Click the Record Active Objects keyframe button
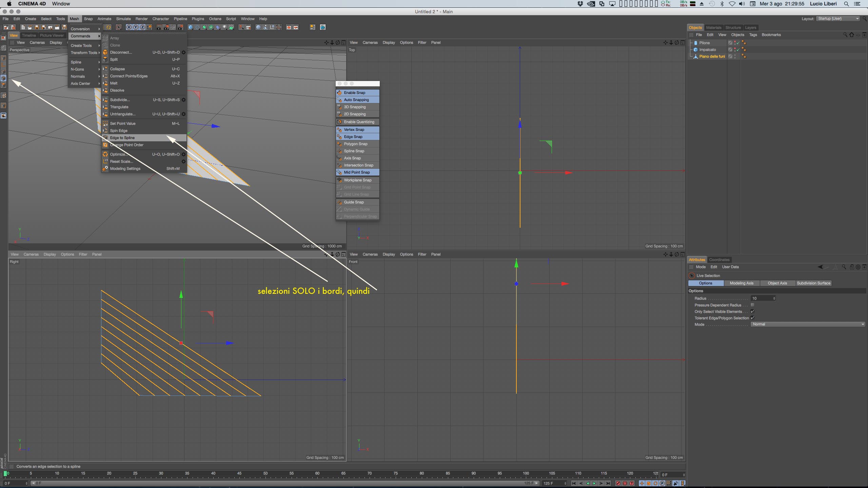 [x=618, y=483]
